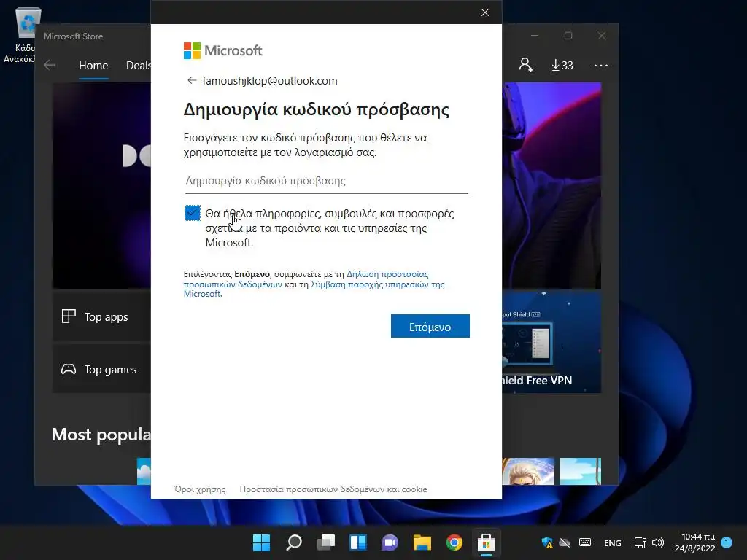
Task: Click the password creation input field
Action: coord(326,181)
